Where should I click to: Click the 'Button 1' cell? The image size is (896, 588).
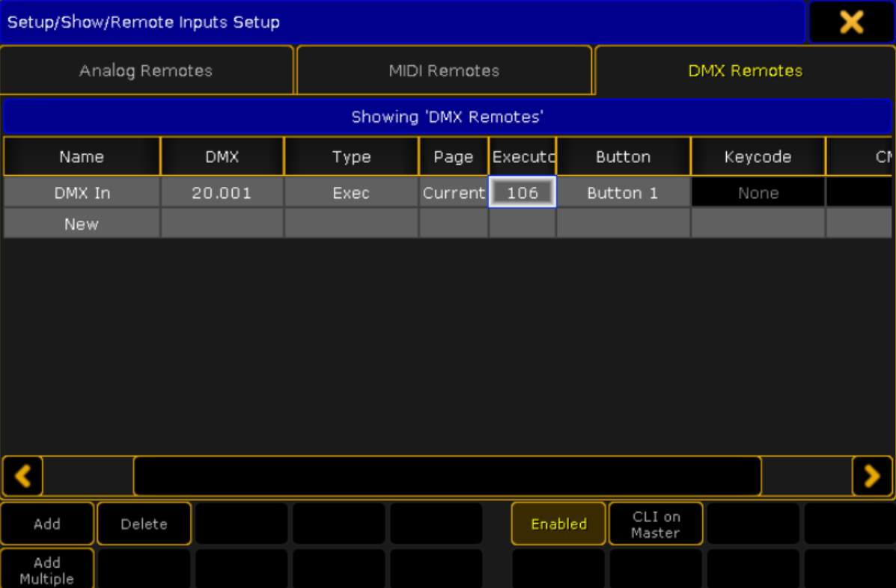tap(623, 192)
